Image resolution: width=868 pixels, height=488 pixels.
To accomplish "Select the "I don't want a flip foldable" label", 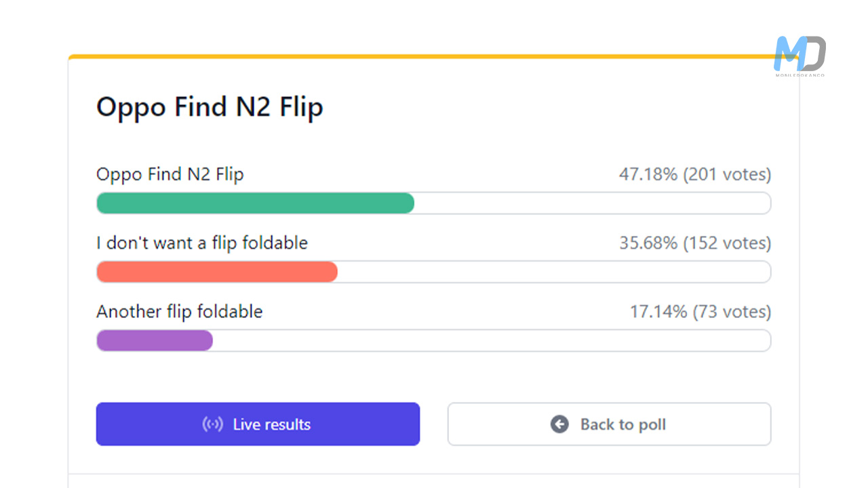I will pyautogui.click(x=202, y=243).
